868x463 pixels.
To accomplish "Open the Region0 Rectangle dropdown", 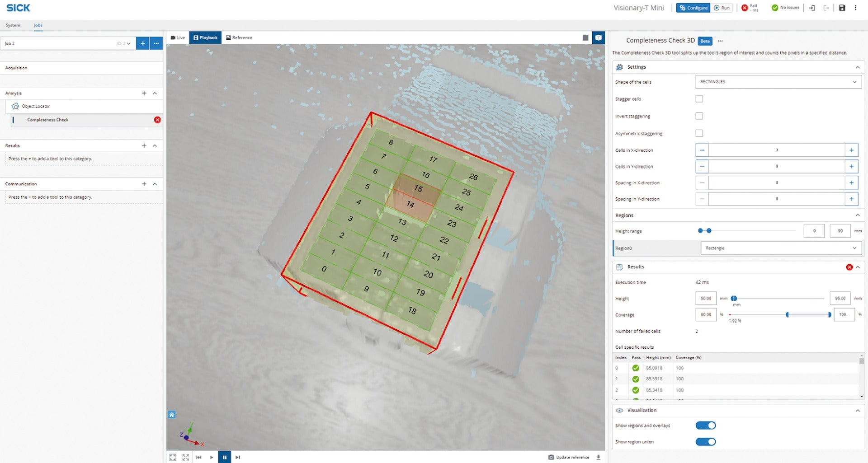I will tap(780, 248).
